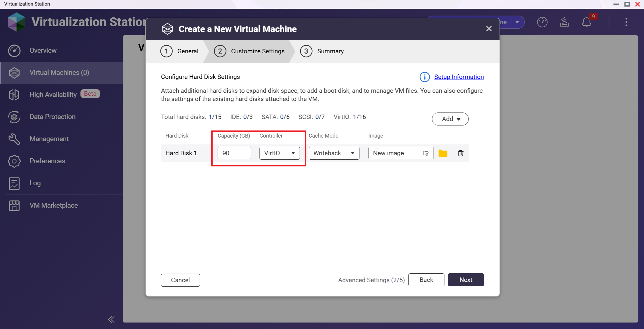The height and width of the screenshot is (329, 644).
Task: Open the Controller VirtIO dropdown
Action: coord(280,153)
